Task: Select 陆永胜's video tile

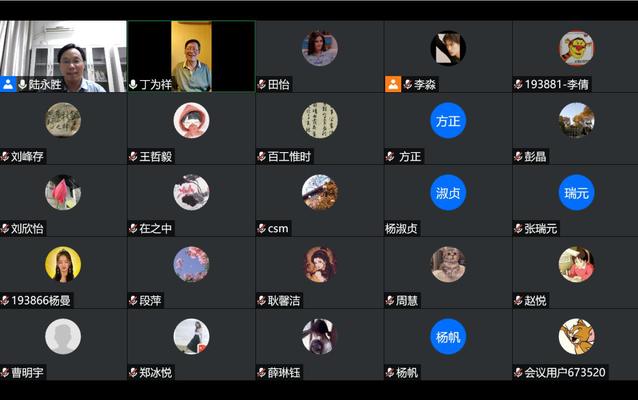Action: (63, 57)
